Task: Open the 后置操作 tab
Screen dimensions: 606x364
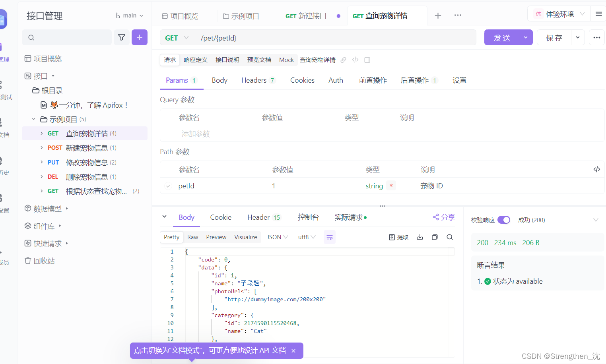Action: point(419,80)
